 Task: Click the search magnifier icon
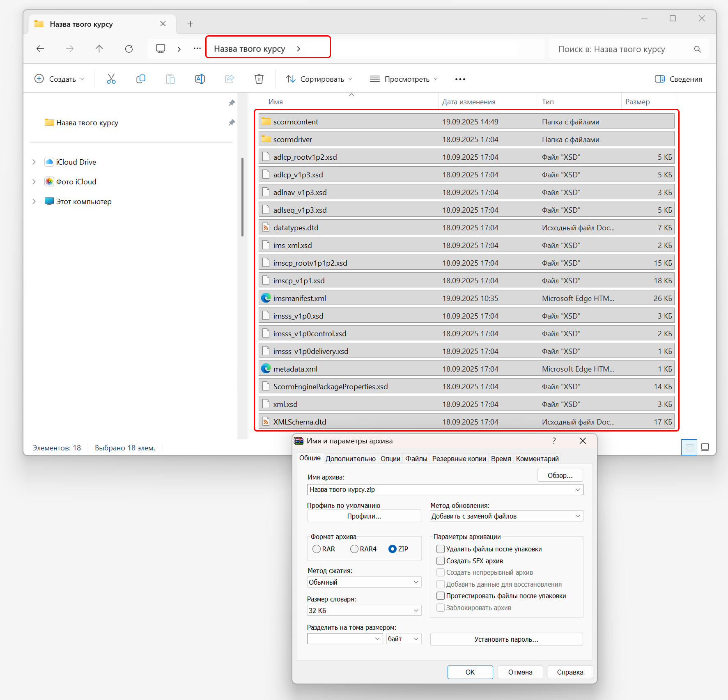tap(697, 49)
